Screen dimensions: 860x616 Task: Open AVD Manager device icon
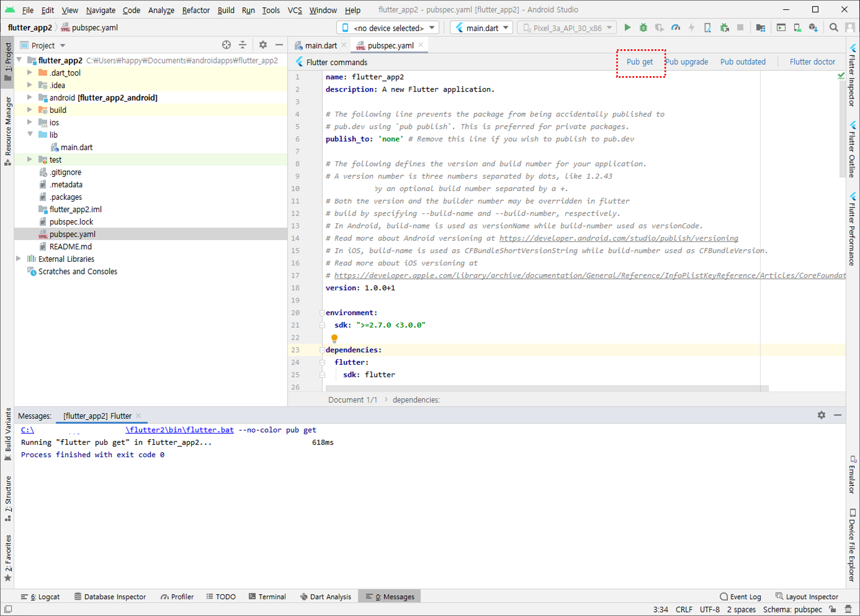[798, 27]
